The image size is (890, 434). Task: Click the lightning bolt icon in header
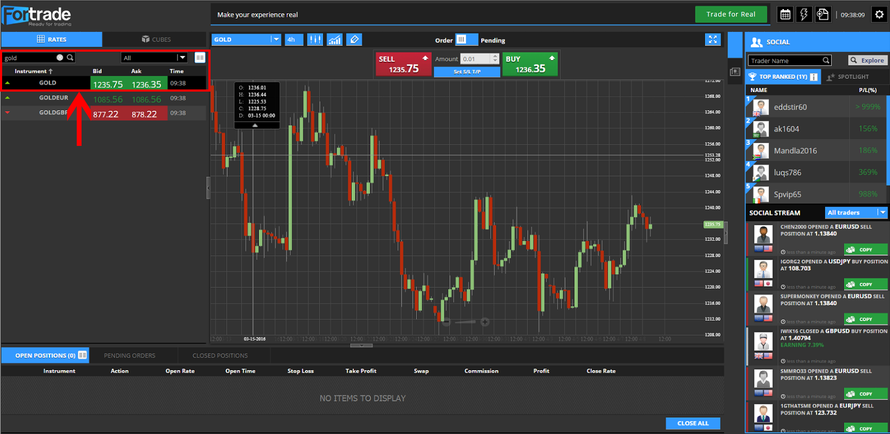tap(804, 14)
